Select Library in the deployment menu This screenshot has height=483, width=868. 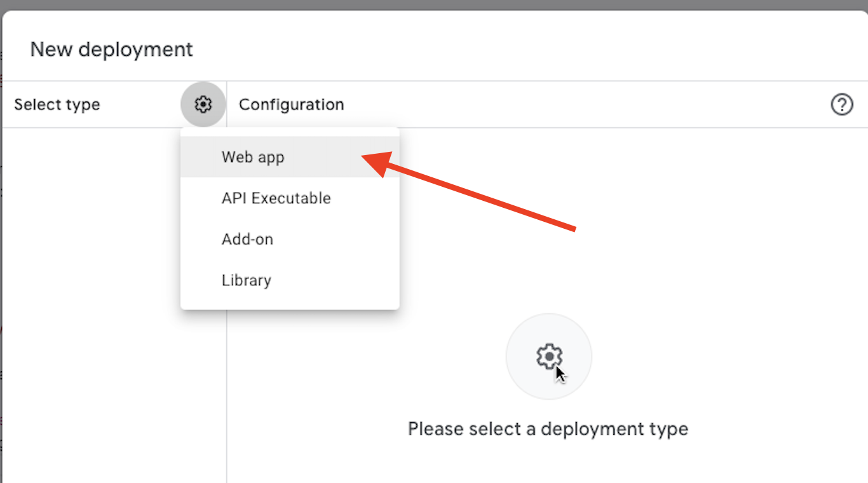click(246, 280)
